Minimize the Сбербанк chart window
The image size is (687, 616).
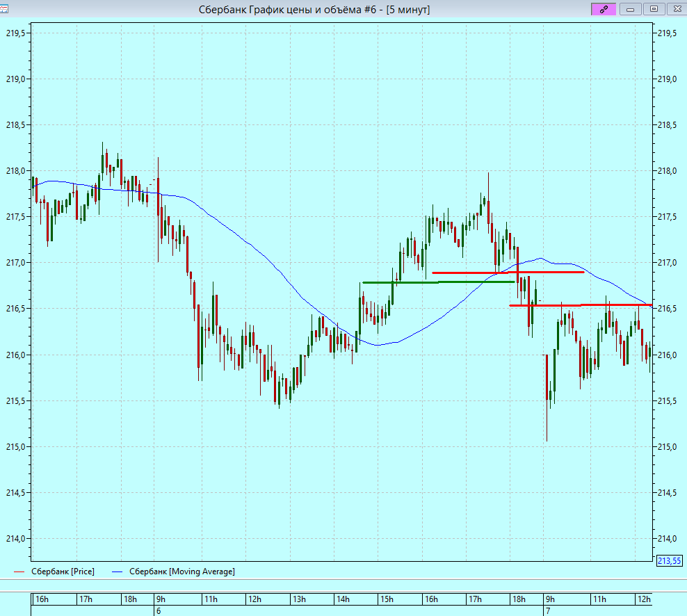point(631,9)
